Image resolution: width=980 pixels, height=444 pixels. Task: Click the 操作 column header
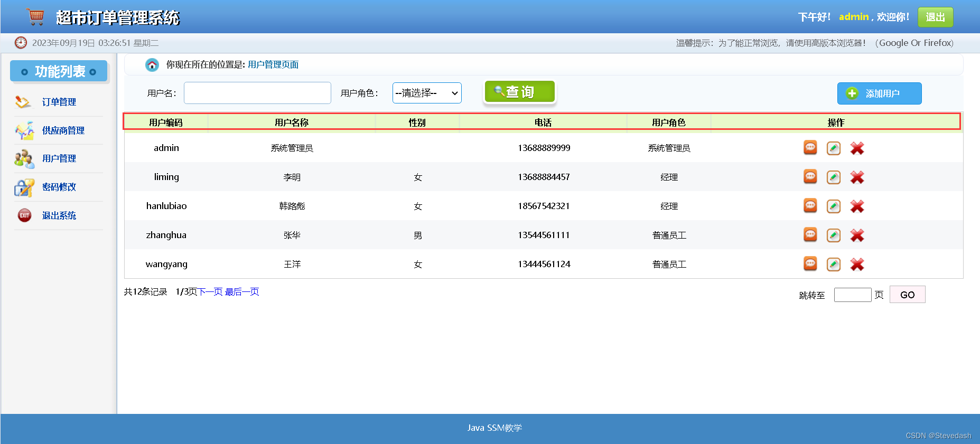(x=836, y=122)
